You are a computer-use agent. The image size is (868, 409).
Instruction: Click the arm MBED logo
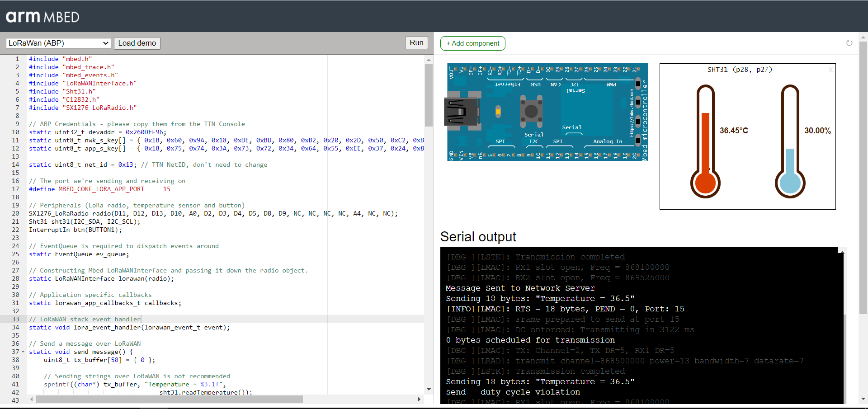(x=42, y=17)
